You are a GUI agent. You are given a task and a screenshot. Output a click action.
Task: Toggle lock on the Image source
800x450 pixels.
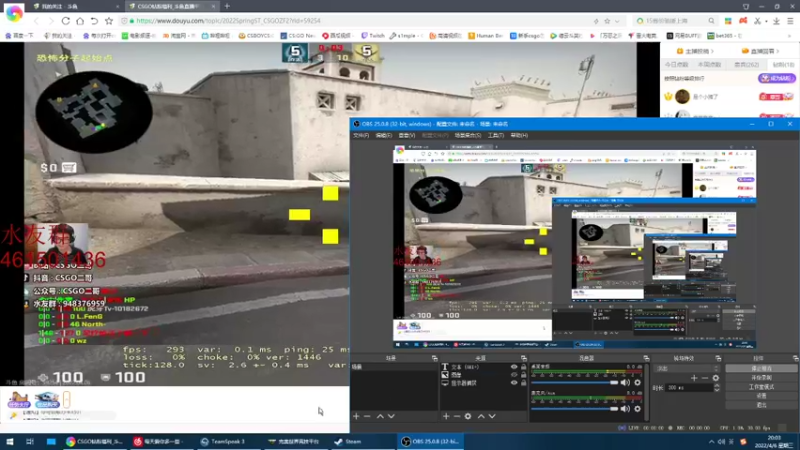pyautogui.click(x=523, y=374)
